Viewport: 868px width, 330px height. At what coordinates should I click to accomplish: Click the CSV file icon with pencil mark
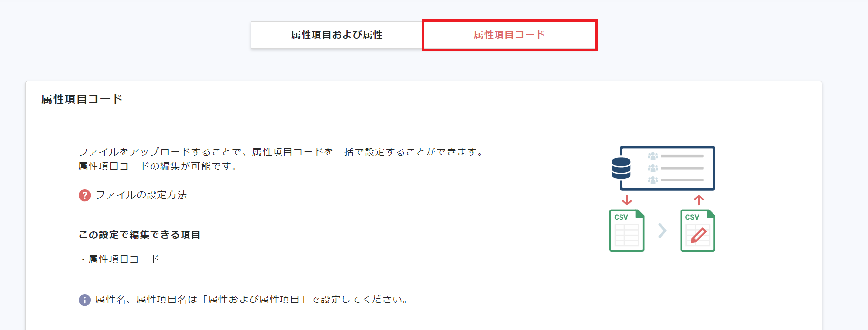697,230
